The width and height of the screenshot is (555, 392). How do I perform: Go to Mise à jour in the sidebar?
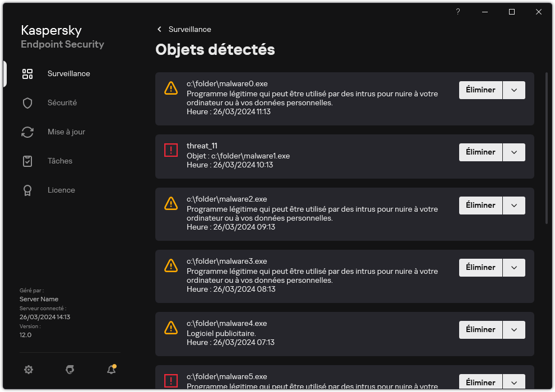click(66, 132)
